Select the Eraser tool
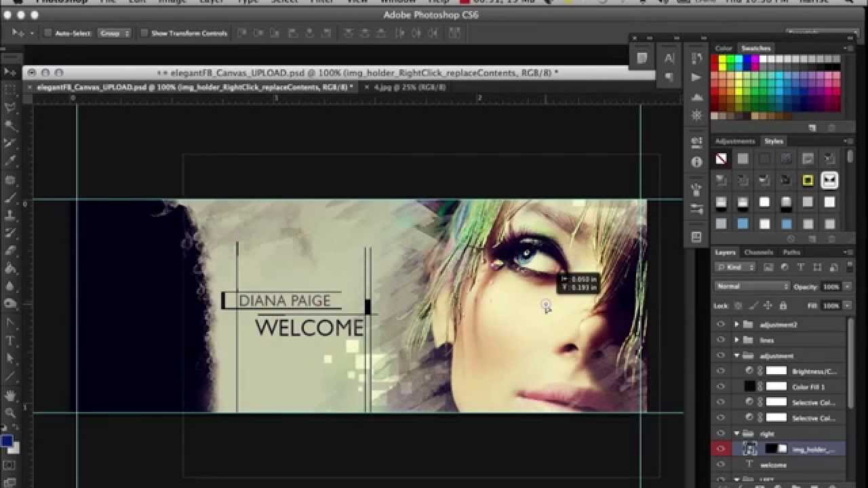The image size is (868, 488). tap(10, 251)
